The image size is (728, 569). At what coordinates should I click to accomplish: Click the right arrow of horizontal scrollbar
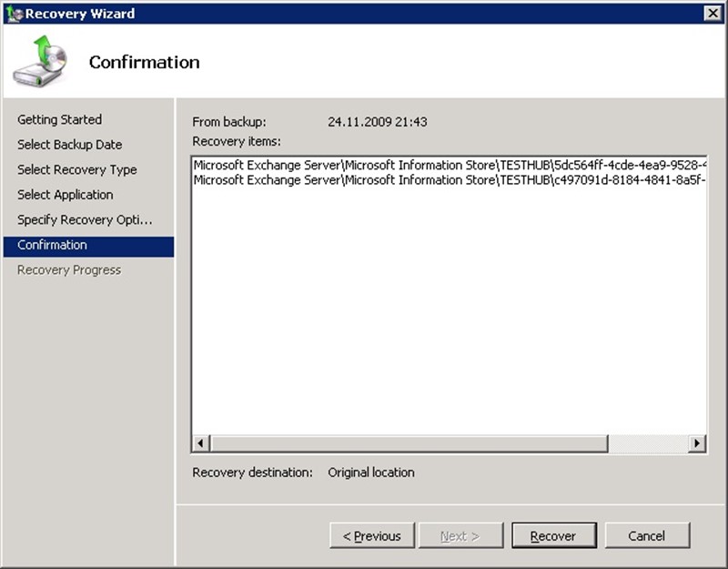tap(696, 443)
